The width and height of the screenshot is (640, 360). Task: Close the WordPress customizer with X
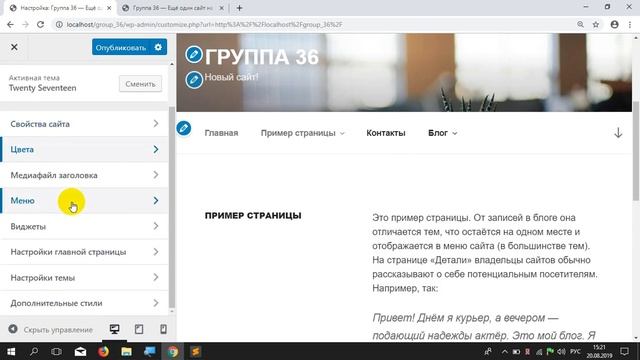(x=14, y=47)
